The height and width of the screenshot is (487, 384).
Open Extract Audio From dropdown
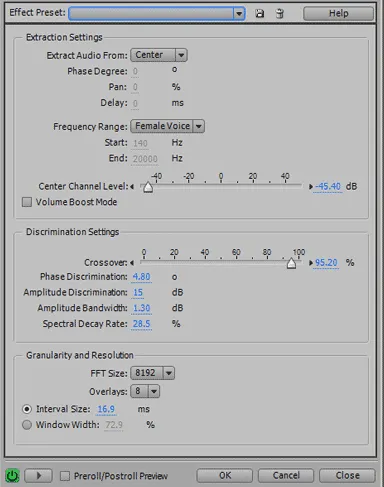click(159, 55)
